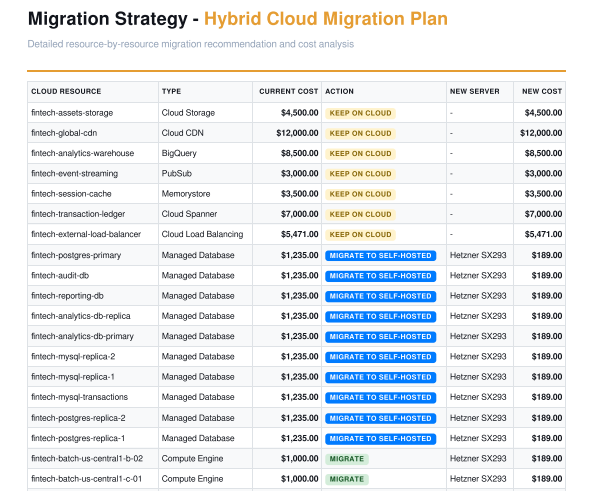Select the fintech-analytics-db-replica resource cell
This screenshot has height=491, width=592.
pyautogui.click(x=93, y=316)
